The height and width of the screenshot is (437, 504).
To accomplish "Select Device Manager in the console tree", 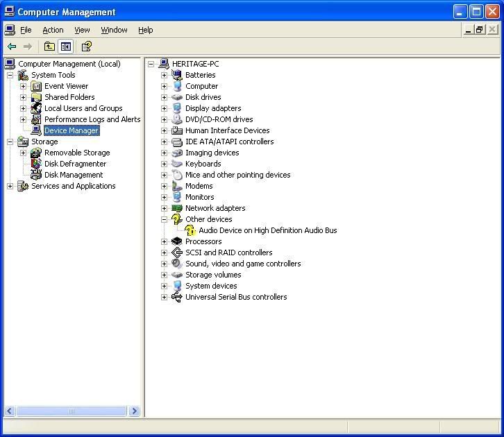I will pyautogui.click(x=72, y=130).
